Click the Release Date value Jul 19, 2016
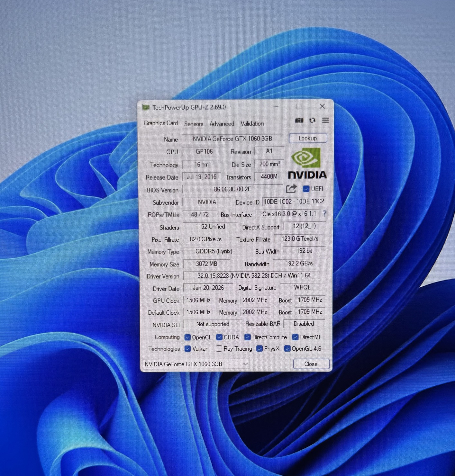The height and width of the screenshot is (476, 455). (202, 177)
